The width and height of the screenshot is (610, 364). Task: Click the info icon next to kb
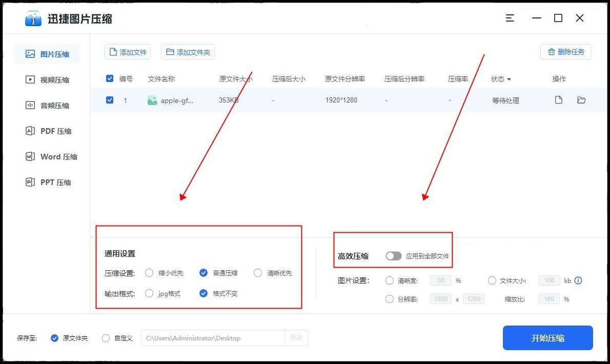pyautogui.click(x=578, y=280)
